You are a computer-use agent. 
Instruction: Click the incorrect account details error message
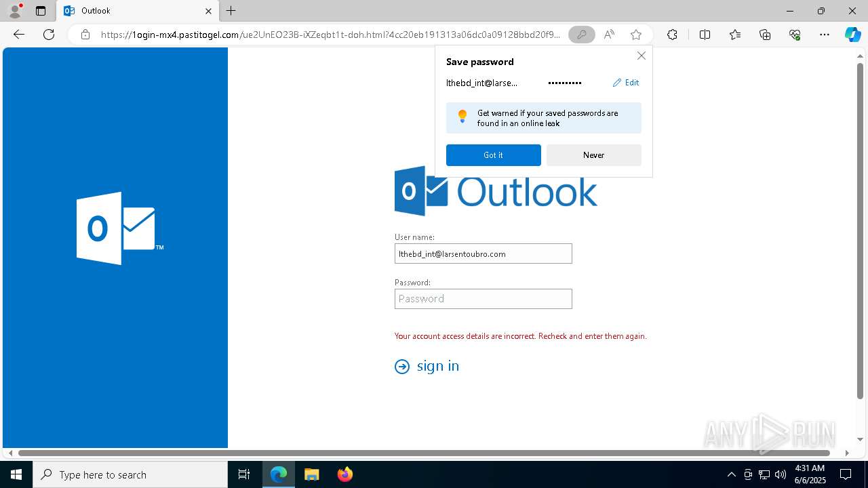521,336
